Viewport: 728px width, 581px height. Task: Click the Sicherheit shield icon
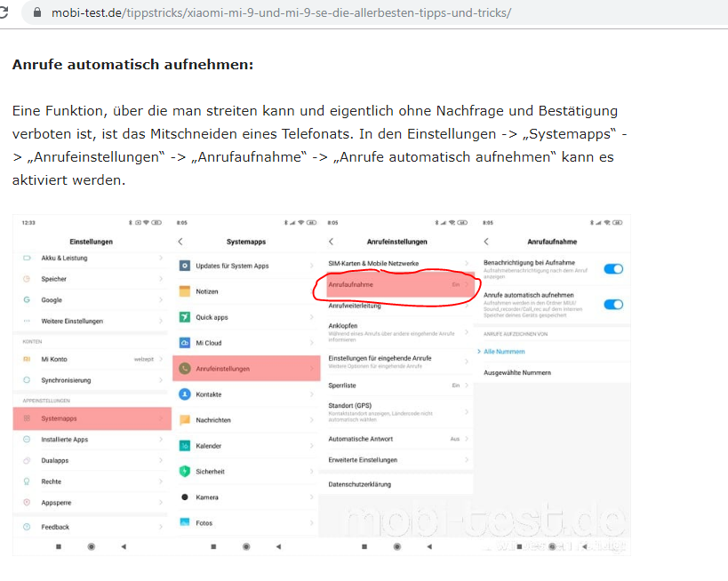tap(185, 472)
